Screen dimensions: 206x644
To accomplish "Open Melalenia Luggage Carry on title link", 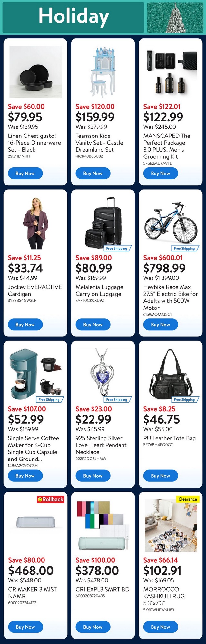I will (x=99, y=290).
